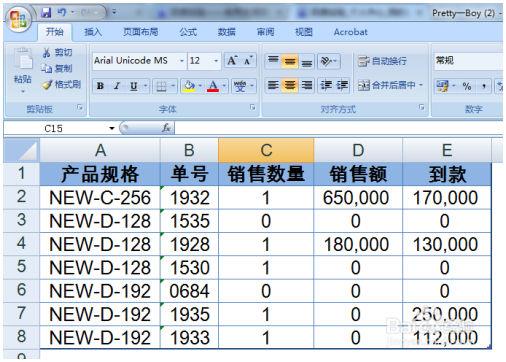The width and height of the screenshot is (506, 362).
Task: Open the borders dropdown arrow
Action: [x=173, y=86]
